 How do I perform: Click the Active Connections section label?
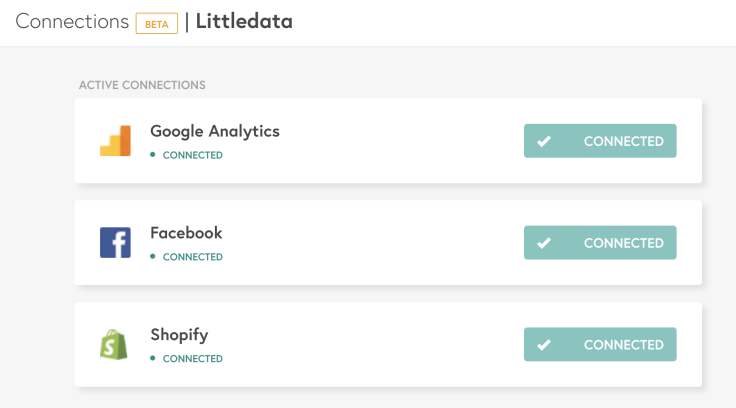tap(142, 85)
